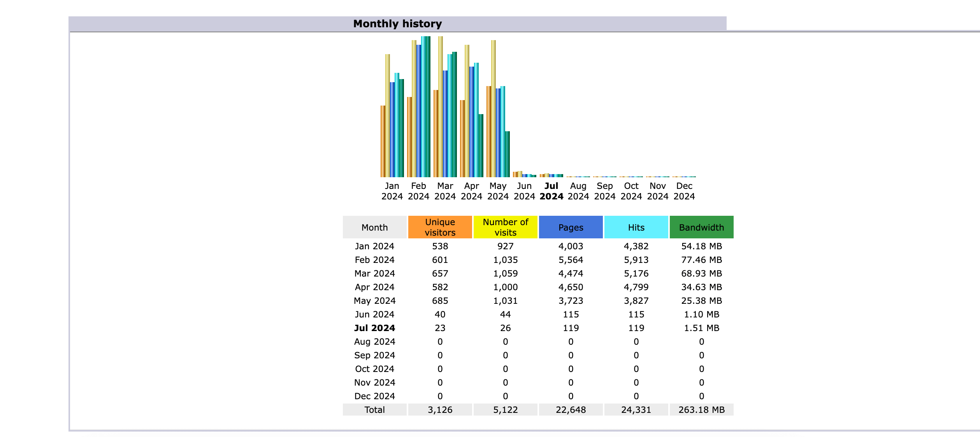
Task: Select the Number of visits column header
Action: click(506, 227)
